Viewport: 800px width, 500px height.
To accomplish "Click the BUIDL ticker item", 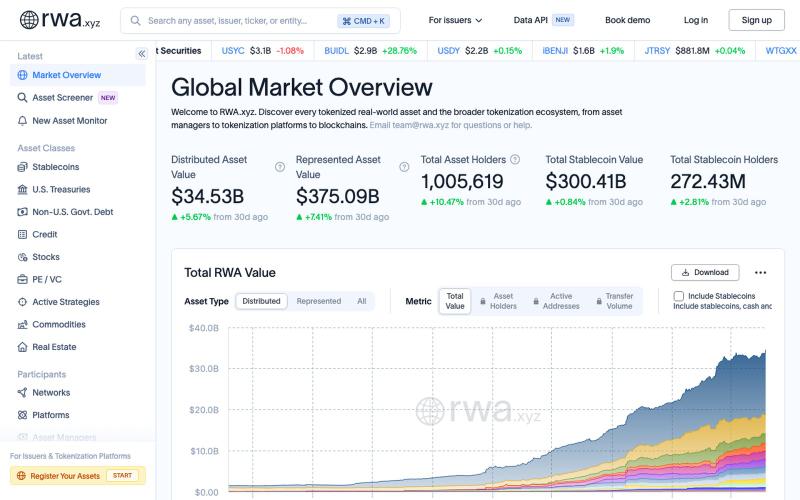I will point(370,51).
